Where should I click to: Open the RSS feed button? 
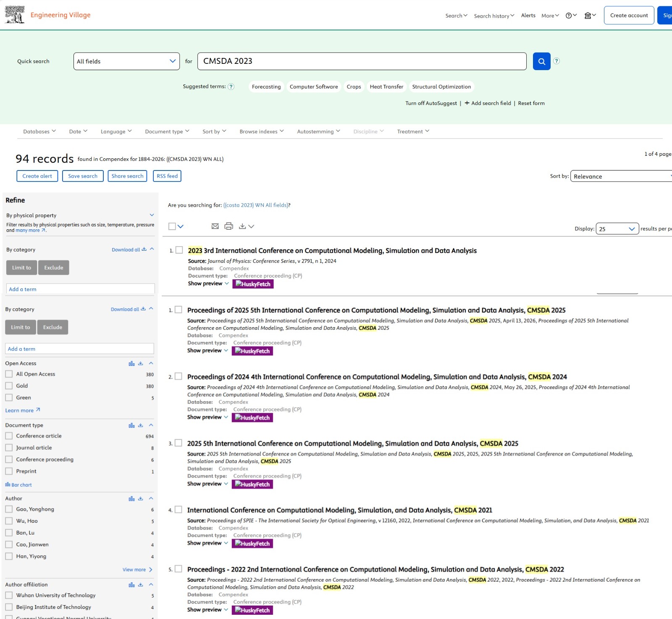(x=167, y=176)
